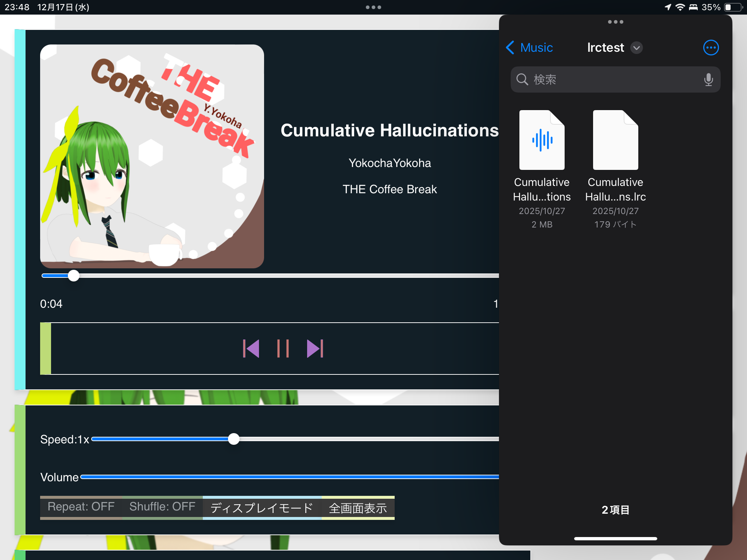Tap the magnifying glass search icon

pos(522,79)
